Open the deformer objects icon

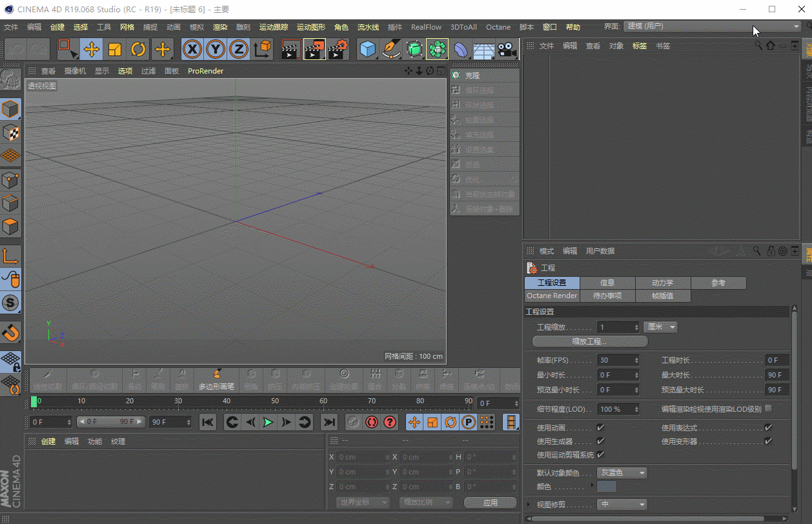[460, 49]
